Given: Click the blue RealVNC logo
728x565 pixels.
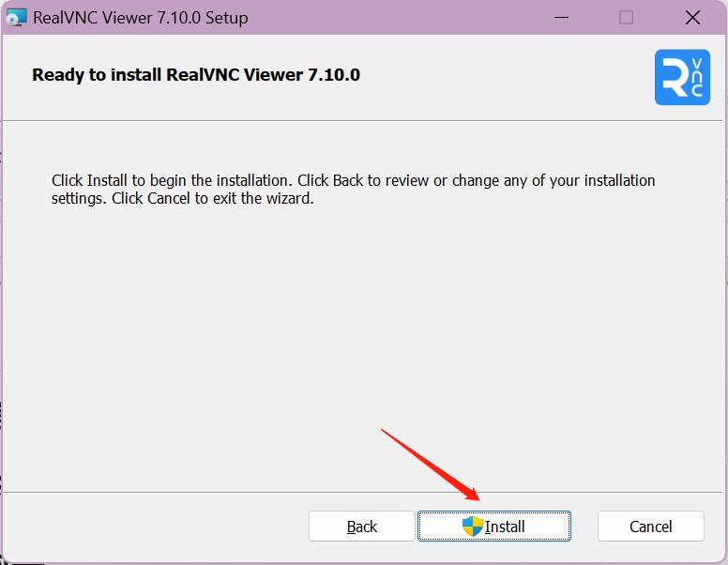Looking at the screenshot, I should pos(682,77).
